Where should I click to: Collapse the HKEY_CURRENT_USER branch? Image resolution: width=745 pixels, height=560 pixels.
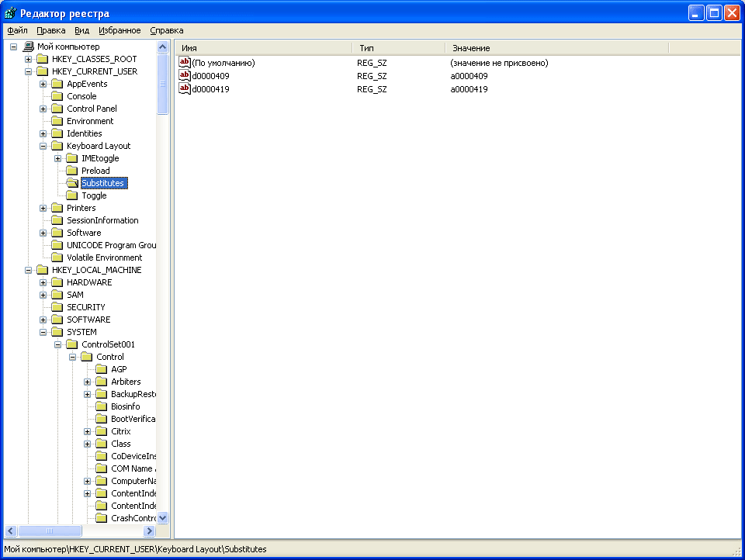coord(29,71)
